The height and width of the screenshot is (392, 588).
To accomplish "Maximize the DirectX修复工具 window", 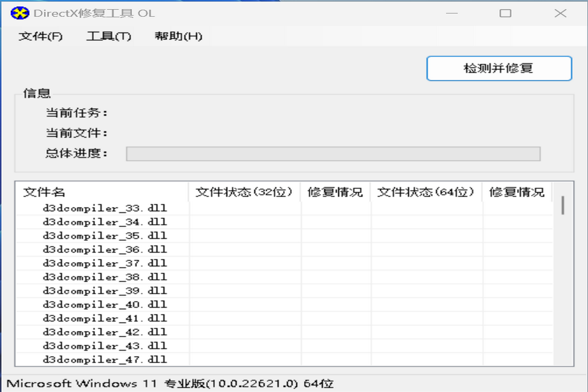I will [505, 13].
